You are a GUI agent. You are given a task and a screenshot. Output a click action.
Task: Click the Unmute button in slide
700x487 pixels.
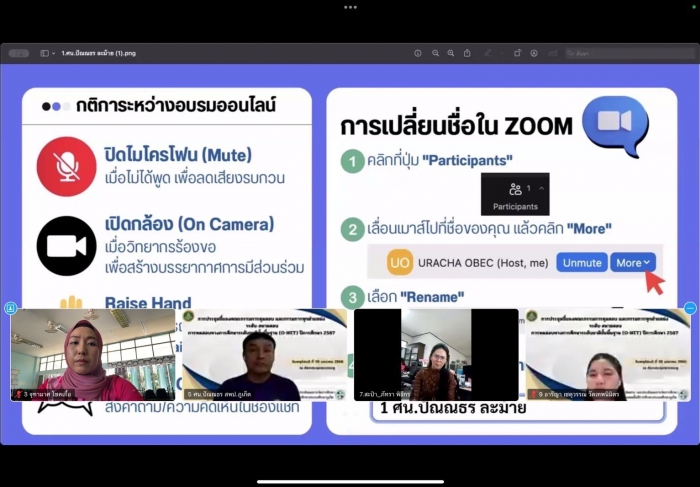pos(582,263)
